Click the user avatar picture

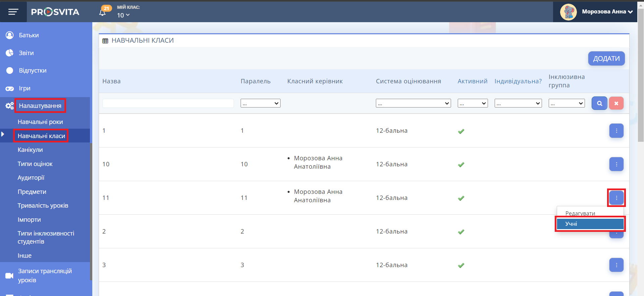[568, 12]
